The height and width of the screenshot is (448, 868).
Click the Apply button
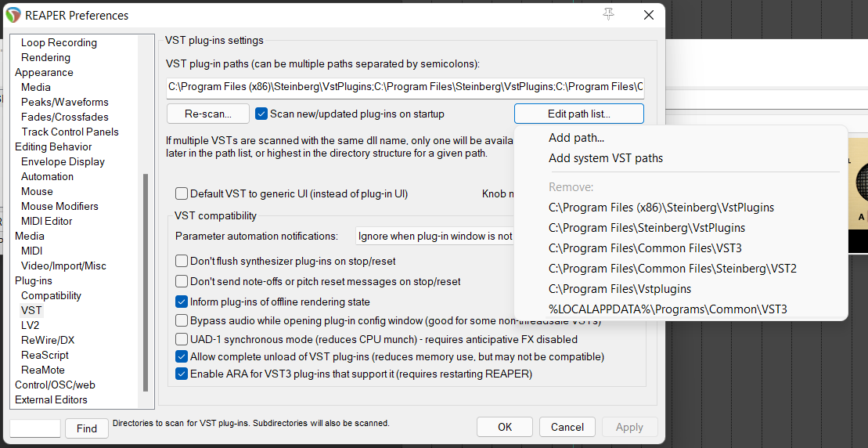pyautogui.click(x=629, y=427)
